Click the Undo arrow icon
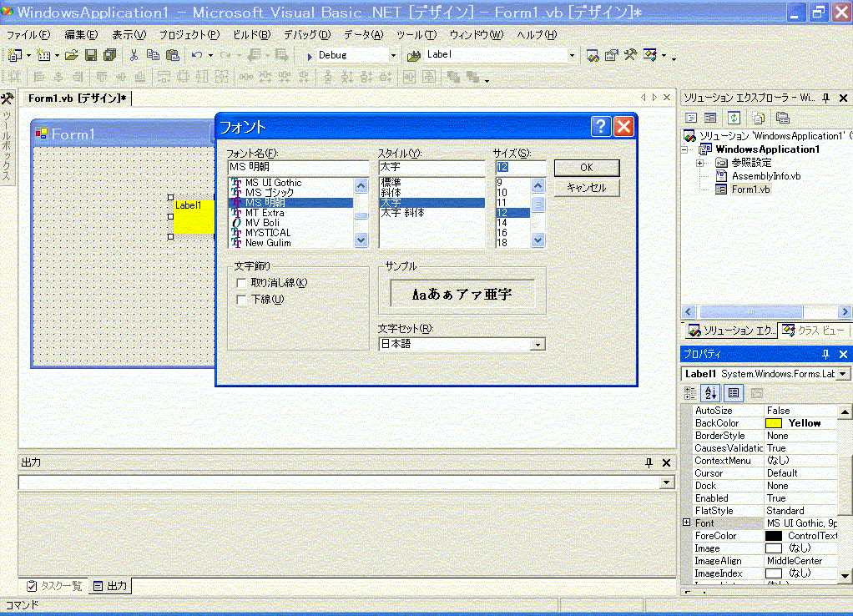 [196, 55]
